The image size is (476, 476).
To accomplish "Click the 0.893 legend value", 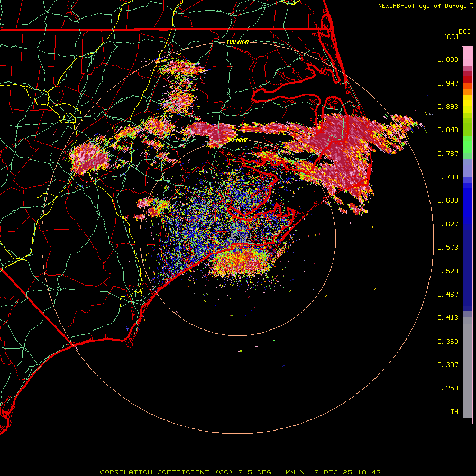I will point(448,106).
